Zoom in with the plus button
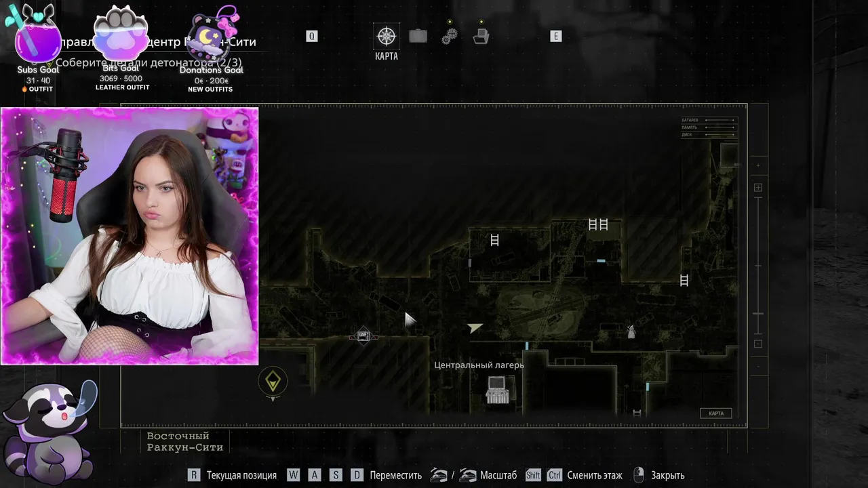Image resolution: width=868 pixels, height=488 pixels. (x=758, y=188)
